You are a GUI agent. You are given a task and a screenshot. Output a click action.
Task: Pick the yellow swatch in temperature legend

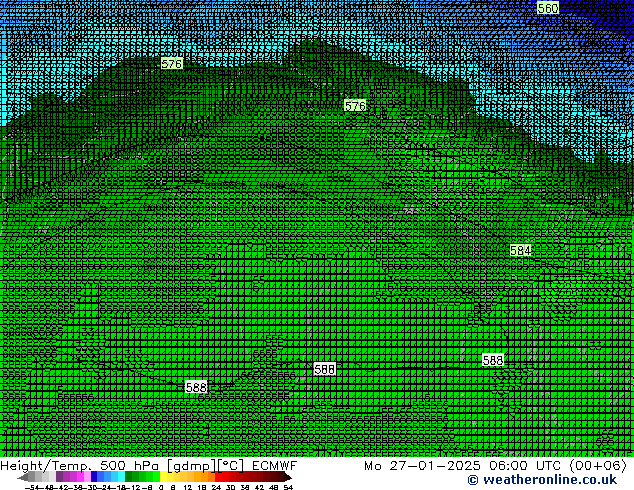(163, 477)
